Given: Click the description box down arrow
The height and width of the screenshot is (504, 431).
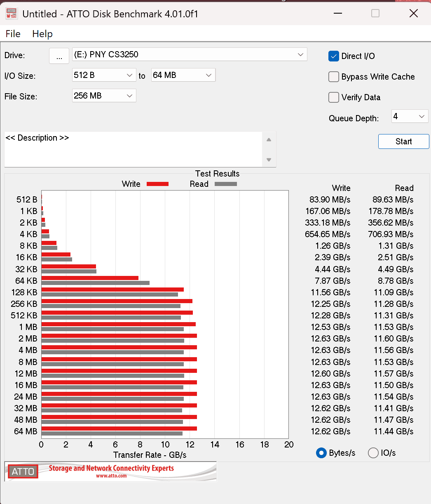Looking at the screenshot, I should click(269, 160).
